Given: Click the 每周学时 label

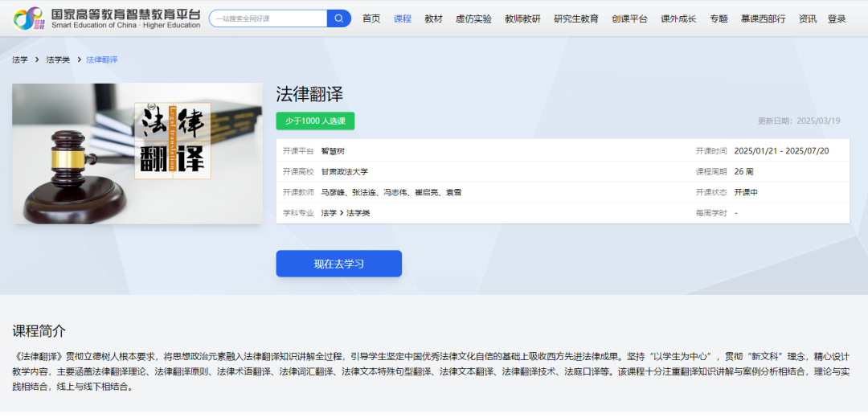Looking at the screenshot, I should (x=711, y=213).
